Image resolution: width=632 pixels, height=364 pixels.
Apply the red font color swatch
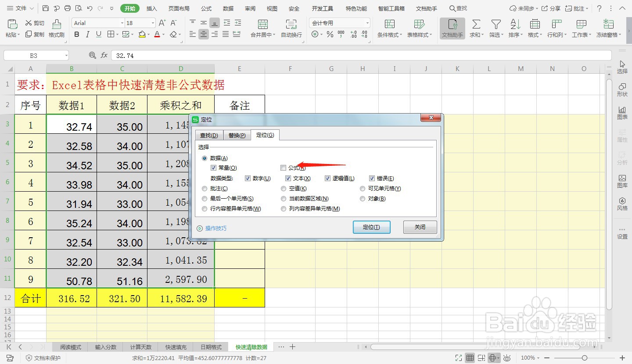(x=157, y=34)
